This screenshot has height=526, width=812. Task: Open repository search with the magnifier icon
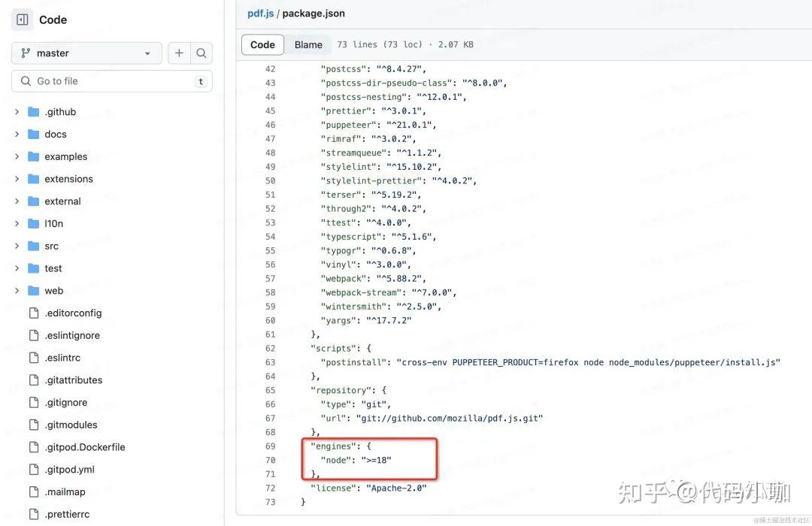tap(201, 53)
